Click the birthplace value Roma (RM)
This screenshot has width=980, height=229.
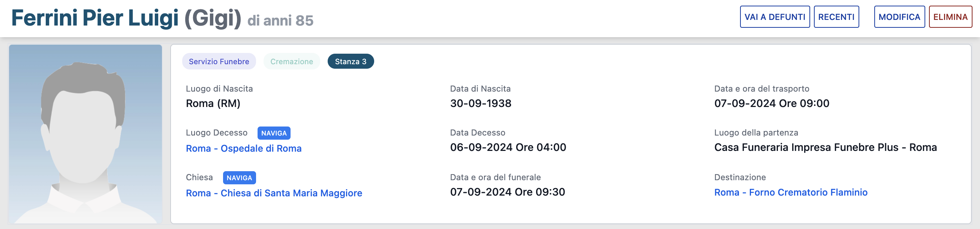pos(213,103)
